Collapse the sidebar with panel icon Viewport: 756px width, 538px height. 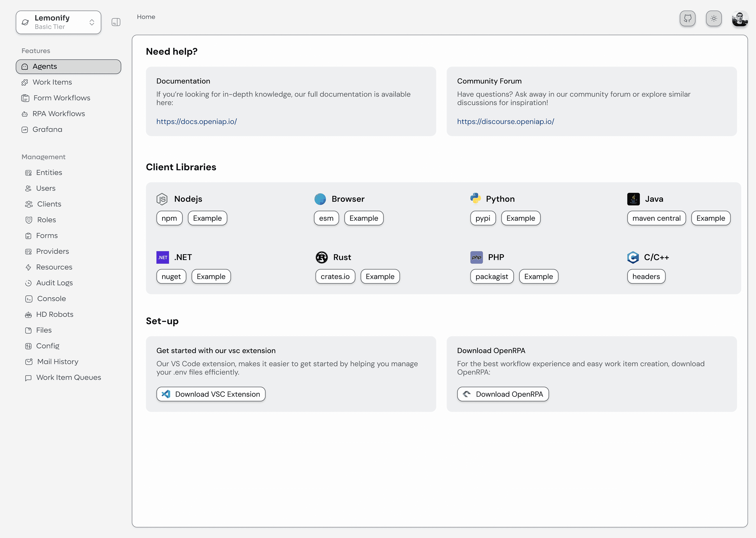[116, 22]
